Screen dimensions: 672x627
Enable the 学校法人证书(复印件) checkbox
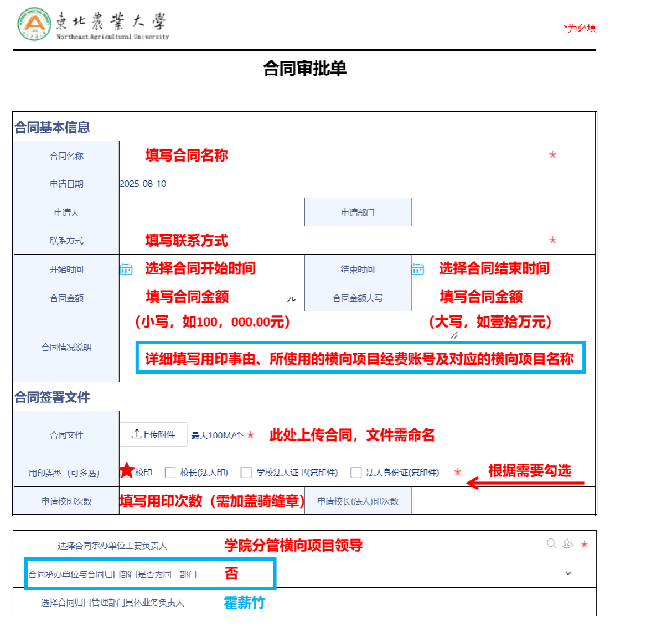tap(246, 473)
